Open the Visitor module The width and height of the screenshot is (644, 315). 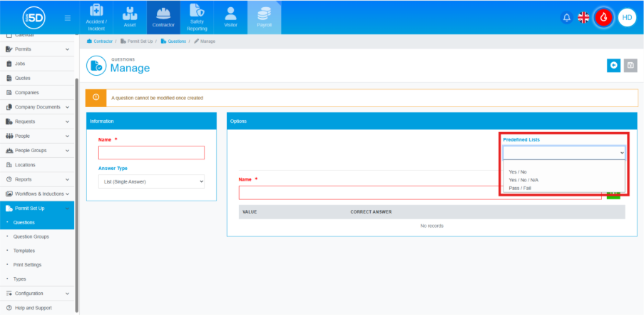[230, 17]
